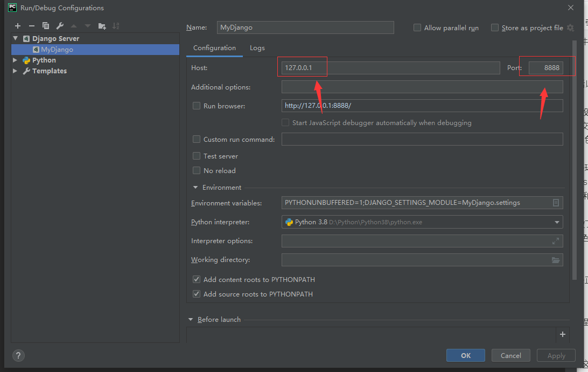Screen dimensions: 588x372
Task: Enable Custom run command checkbox
Action: 197,139
